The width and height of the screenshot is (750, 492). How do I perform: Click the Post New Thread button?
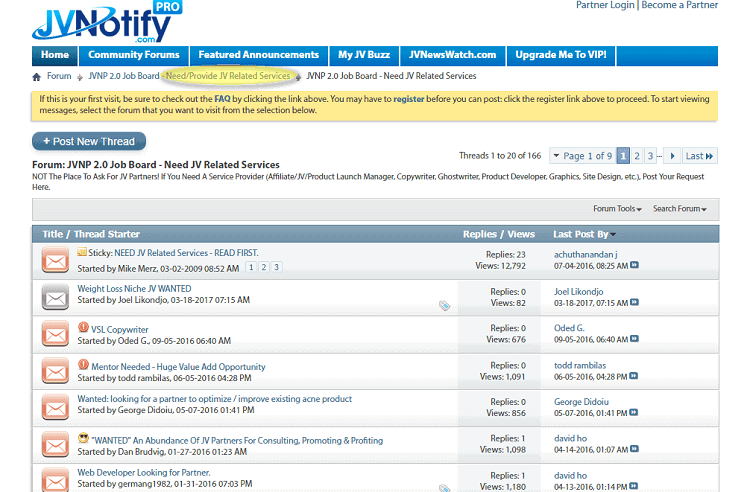(x=89, y=142)
